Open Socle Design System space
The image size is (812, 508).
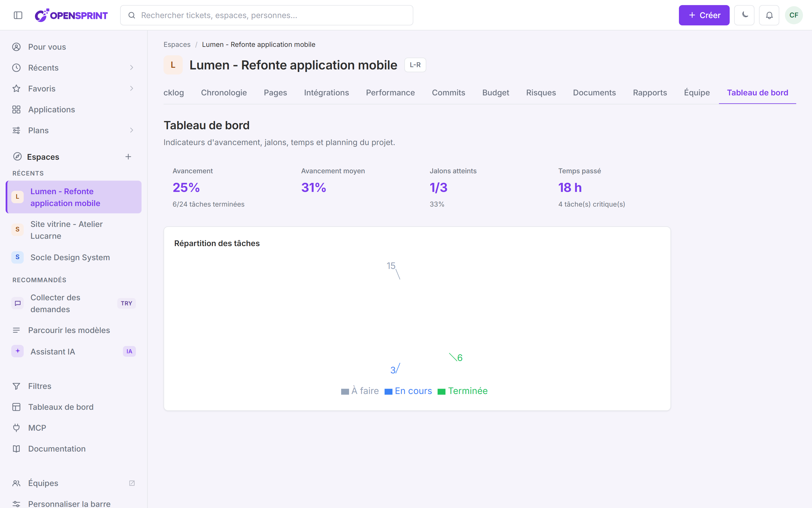pos(74,257)
